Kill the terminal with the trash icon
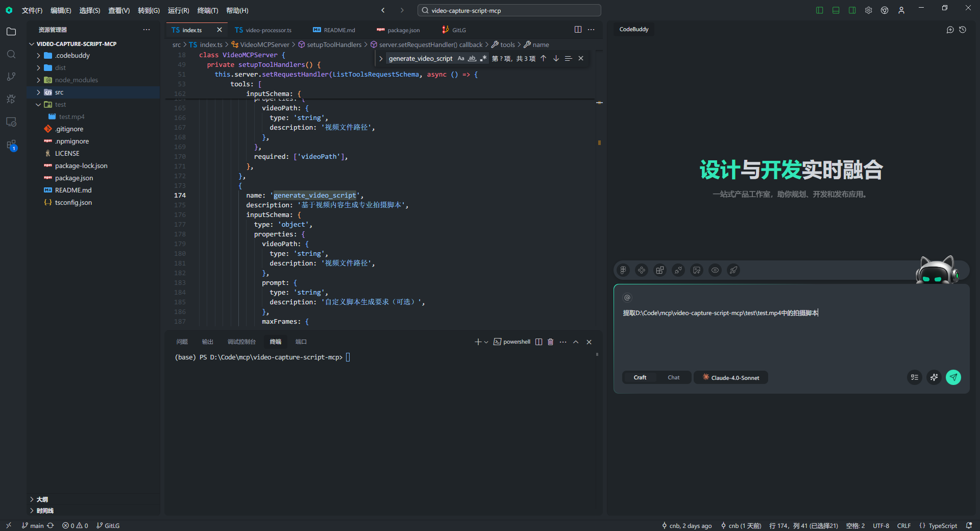Viewport: 980px width, 531px height. (x=550, y=342)
